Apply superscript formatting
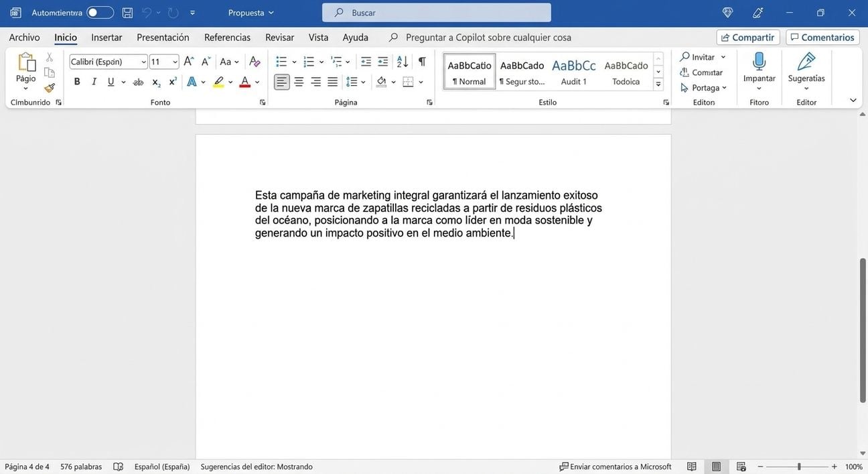The image size is (868, 474). click(173, 82)
